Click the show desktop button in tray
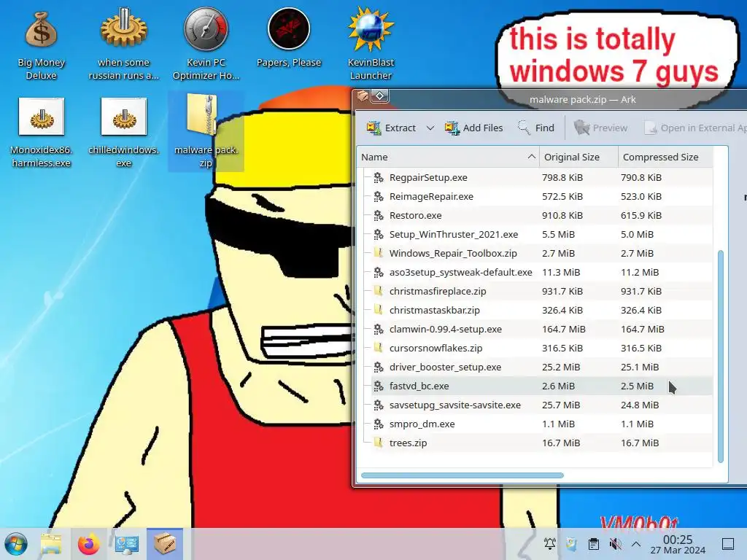The width and height of the screenshot is (747, 560). (727, 544)
